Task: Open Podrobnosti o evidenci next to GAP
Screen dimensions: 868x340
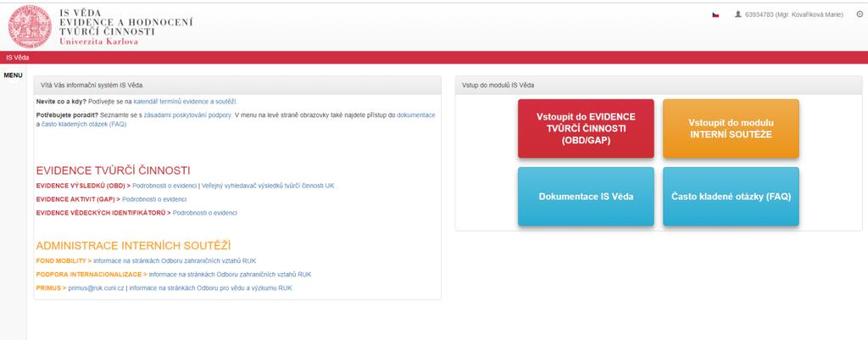Action: [154, 199]
